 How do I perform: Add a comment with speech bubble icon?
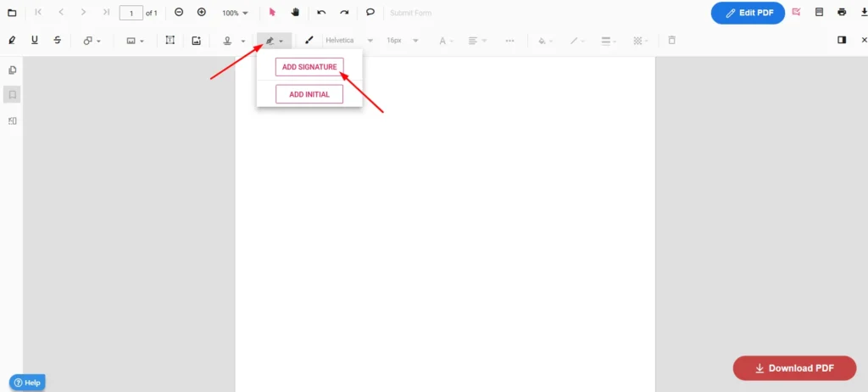tap(370, 12)
